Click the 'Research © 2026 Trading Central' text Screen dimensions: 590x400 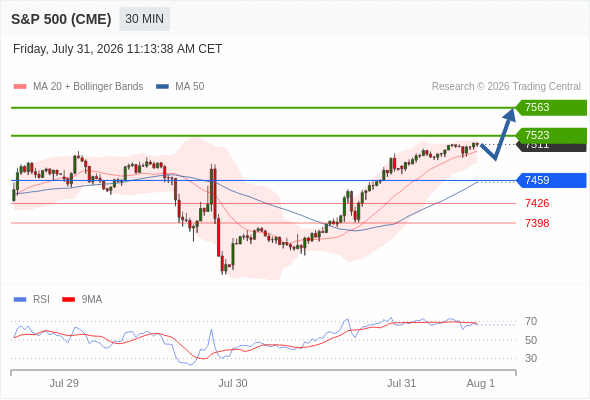pos(506,87)
